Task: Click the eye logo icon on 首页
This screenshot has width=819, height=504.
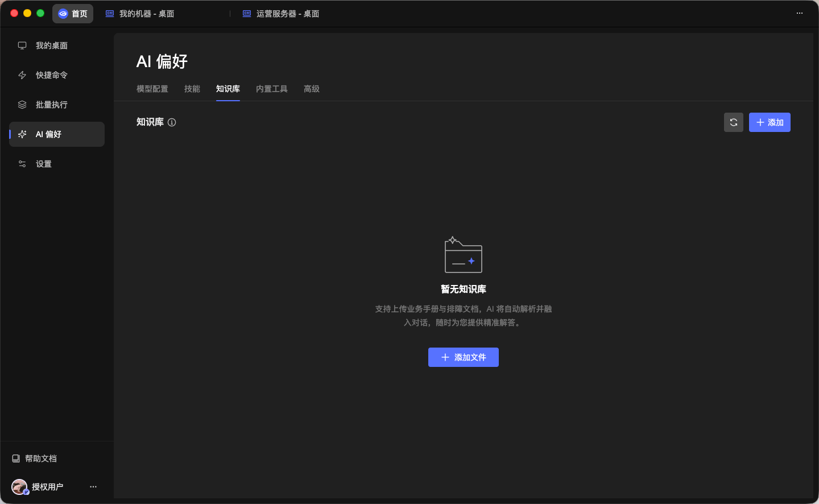Action: coord(63,14)
